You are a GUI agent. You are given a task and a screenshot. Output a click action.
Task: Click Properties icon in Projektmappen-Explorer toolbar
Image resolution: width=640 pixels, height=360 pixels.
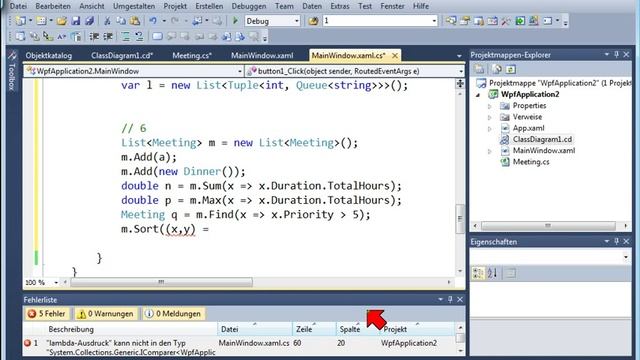coord(479,69)
